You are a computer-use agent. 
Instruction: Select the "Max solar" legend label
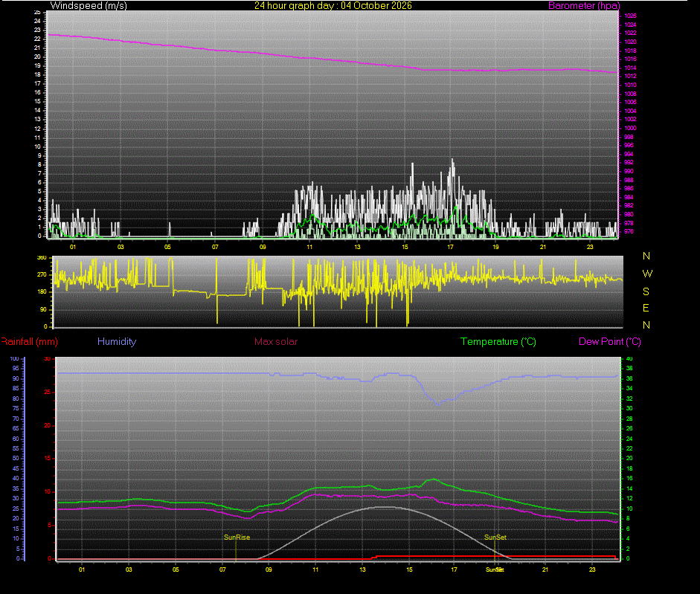(x=276, y=342)
